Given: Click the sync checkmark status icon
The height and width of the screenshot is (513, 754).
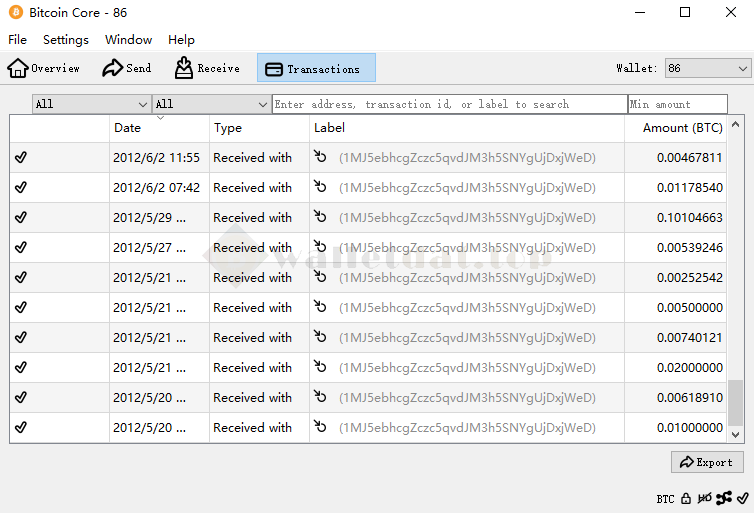Looking at the screenshot, I should tap(742, 498).
